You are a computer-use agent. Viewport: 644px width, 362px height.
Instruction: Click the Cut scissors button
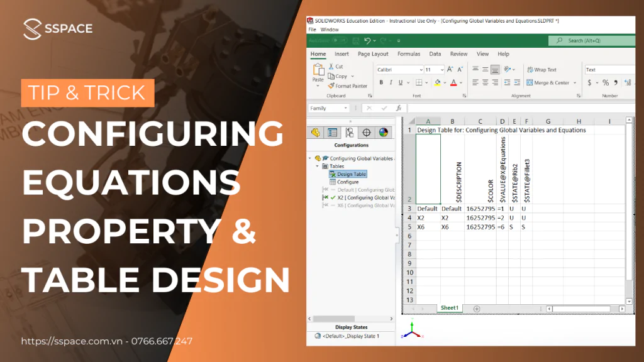pyautogui.click(x=336, y=66)
